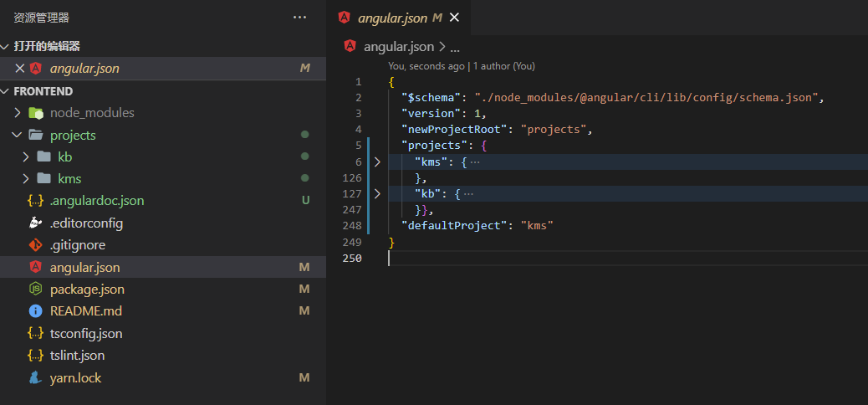868x405 pixels.
Task: Open .angulardoc.json from the file tree
Action: [x=97, y=201]
